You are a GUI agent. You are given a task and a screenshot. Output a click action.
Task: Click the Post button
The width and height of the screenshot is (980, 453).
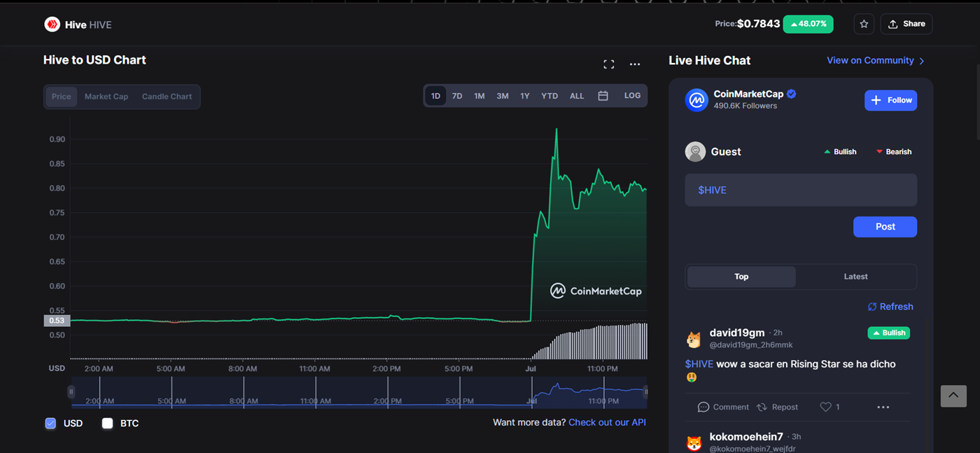[885, 227]
